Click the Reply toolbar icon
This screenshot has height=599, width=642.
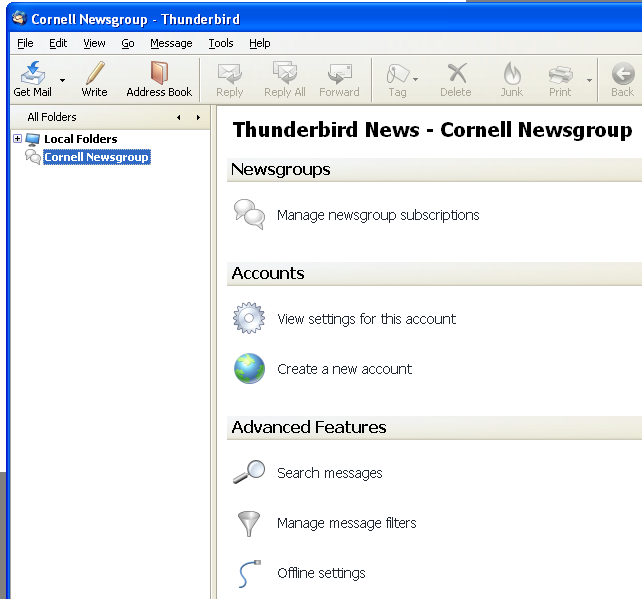click(229, 74)
